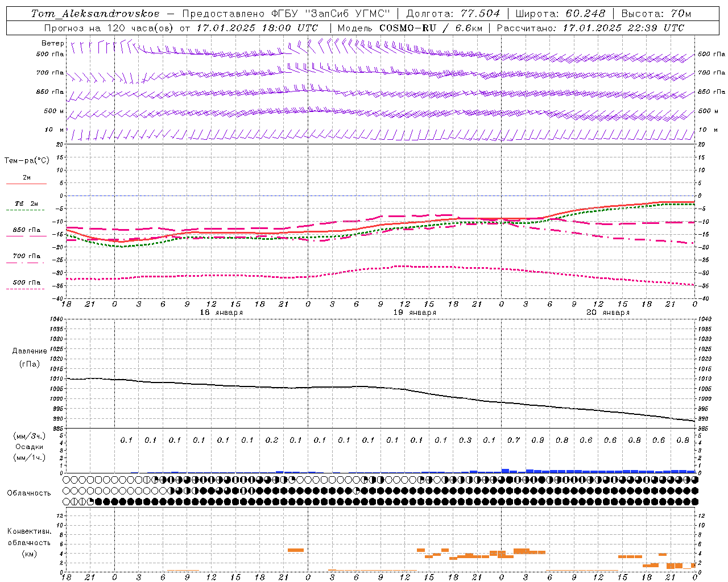Click the 0.7 three-hour precipitation value
The width and height of the screenshot is (728, 582).
click(x=514, y=440)
